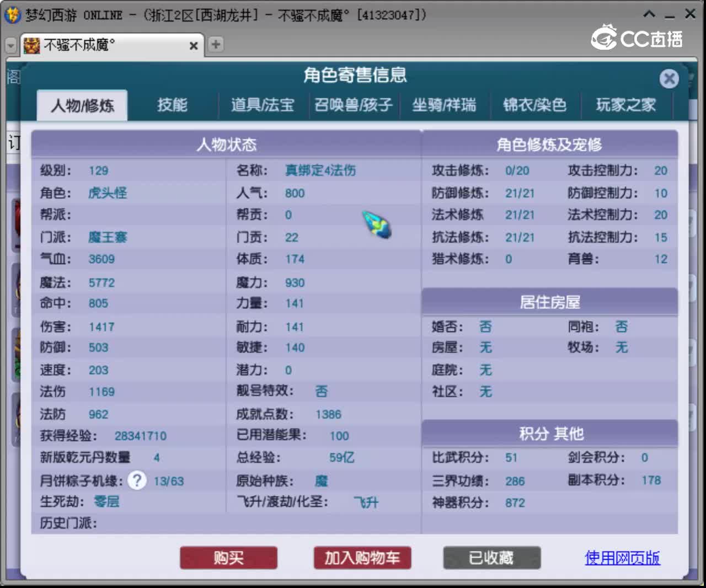
Task: Click the red 购买 button
Action: point(228,558)
